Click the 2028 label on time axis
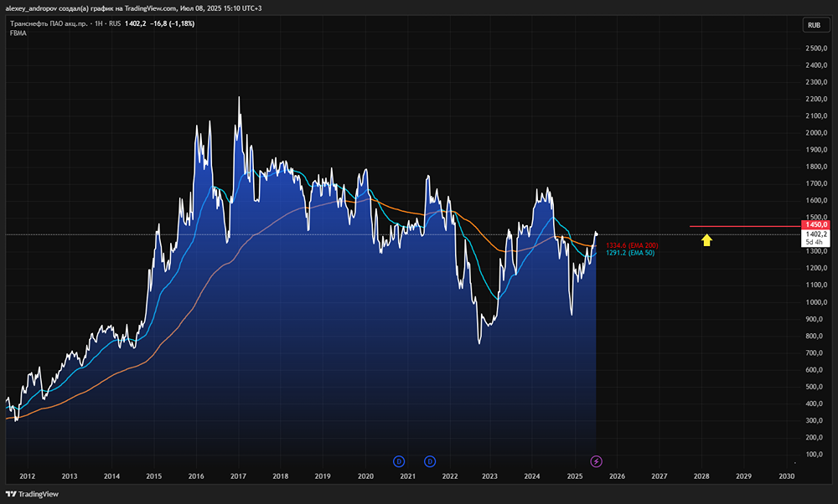This screenshot has width=838, height=504. 701,476
